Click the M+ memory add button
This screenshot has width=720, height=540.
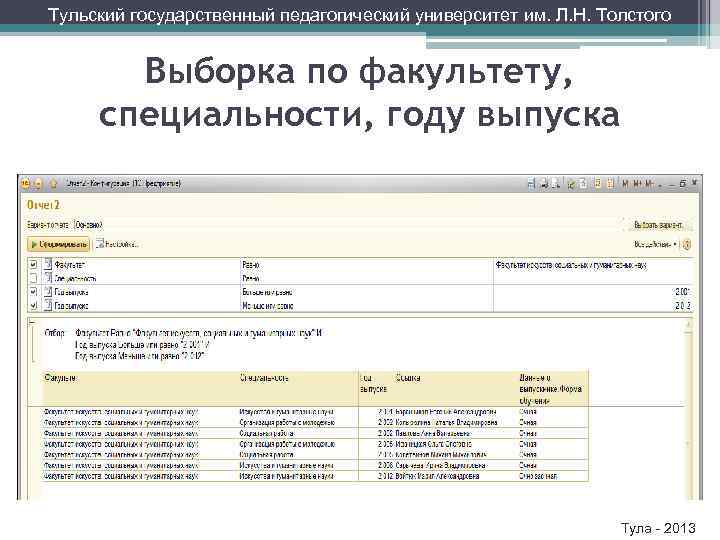[x=638, y=184]
